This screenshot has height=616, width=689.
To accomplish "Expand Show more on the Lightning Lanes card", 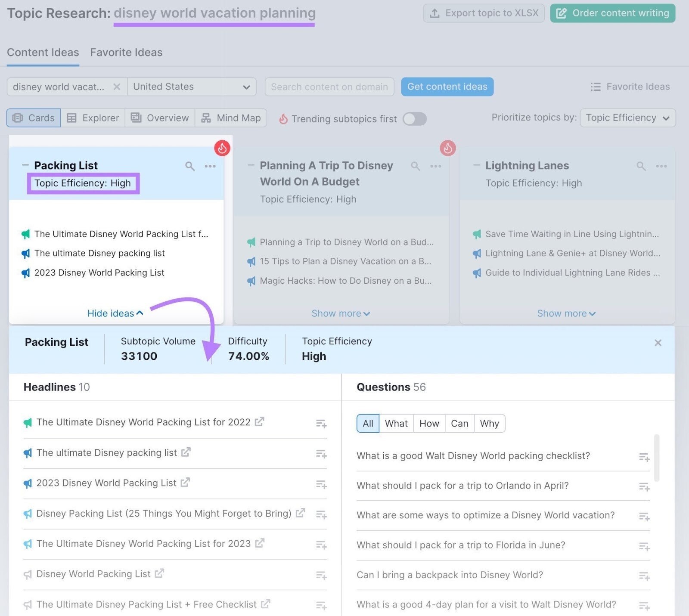I will click(566, 313).
